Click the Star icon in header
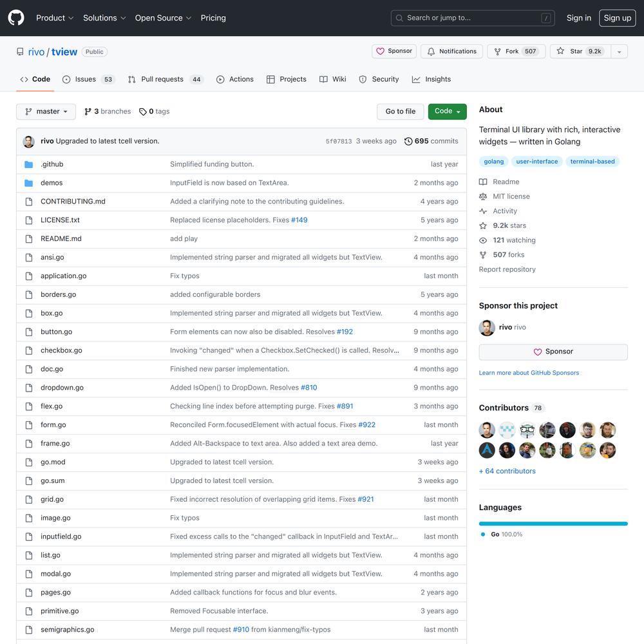 [x=560, y=51]
